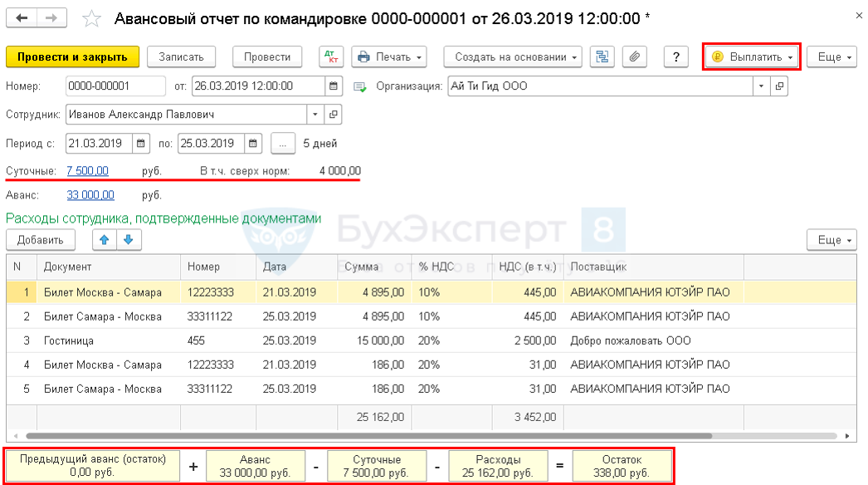
Task: Open calendar for Период с date
Action: pyautogui.click(x=140, y=143)
